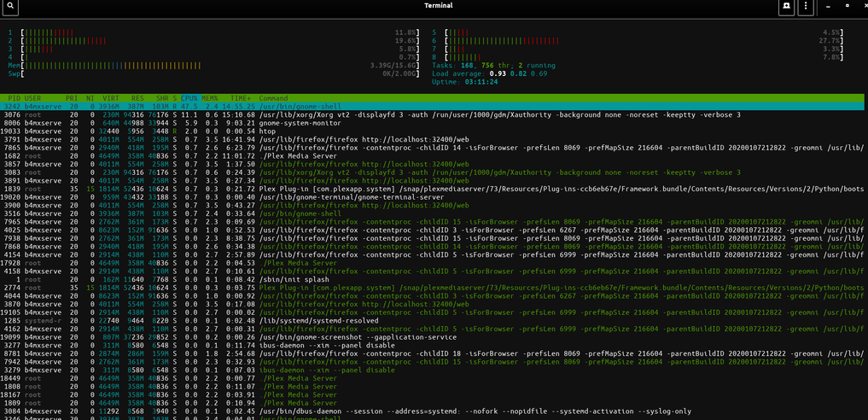Sort by the TIME+ column header
This screenshot has width=868, height=420.
(240, 98)
